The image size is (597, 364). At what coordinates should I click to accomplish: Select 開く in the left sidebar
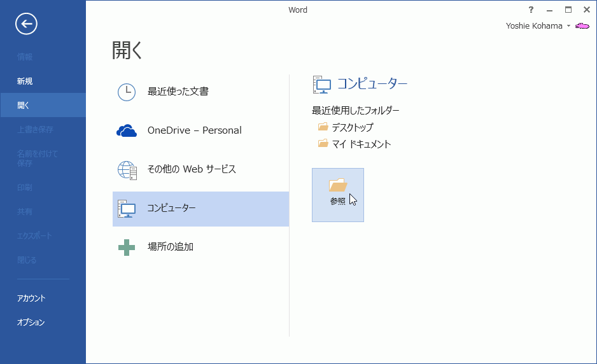coord(24,105)
